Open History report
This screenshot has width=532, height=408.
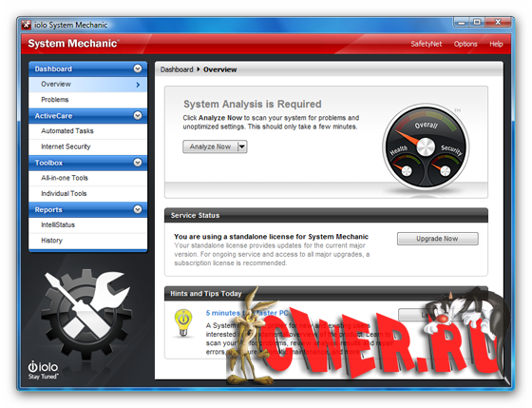click(x=88, y=241)
